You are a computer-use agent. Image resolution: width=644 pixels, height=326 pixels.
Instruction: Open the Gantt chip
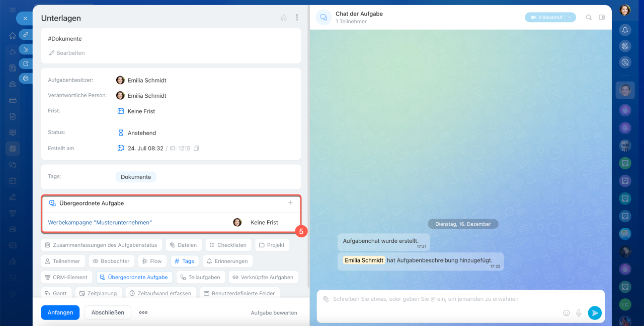coord(56,293)
